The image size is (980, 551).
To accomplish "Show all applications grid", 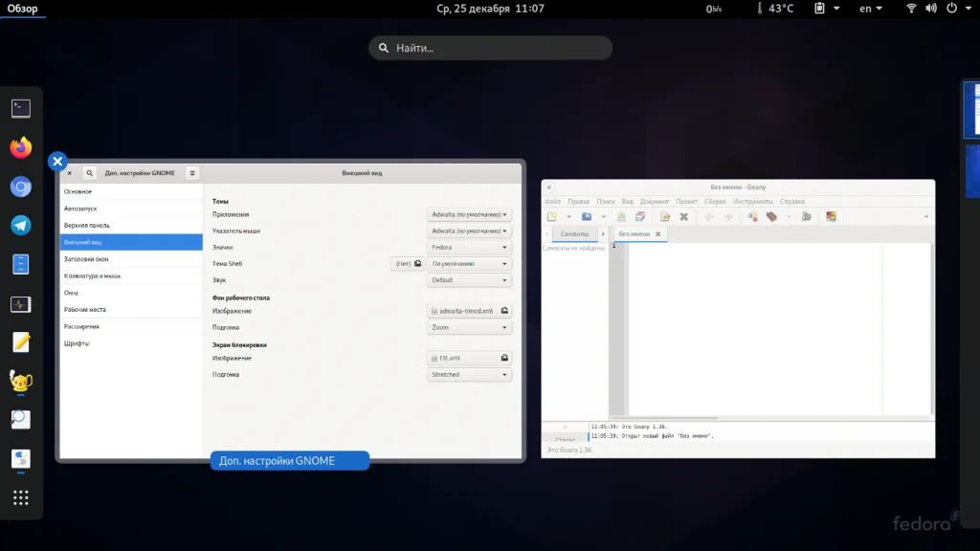I will pyautogui.click(x=21, y=497).
